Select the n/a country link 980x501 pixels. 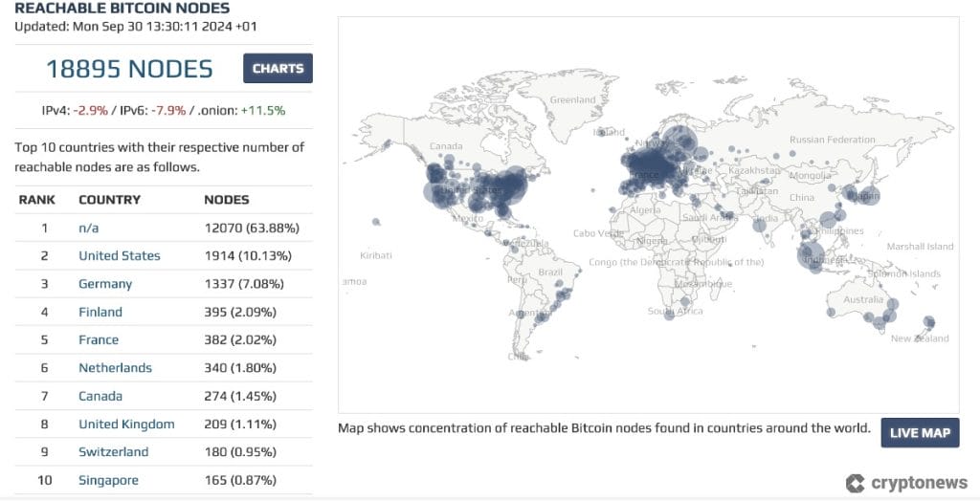tap(88, 228)
